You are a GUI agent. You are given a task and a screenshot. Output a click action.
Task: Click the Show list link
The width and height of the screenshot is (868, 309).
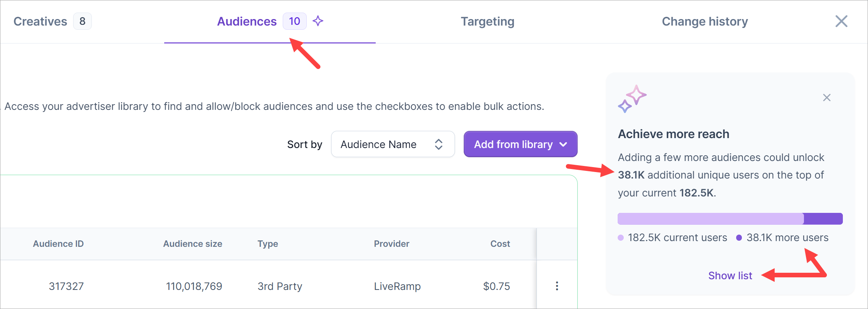tap(730, 275)
